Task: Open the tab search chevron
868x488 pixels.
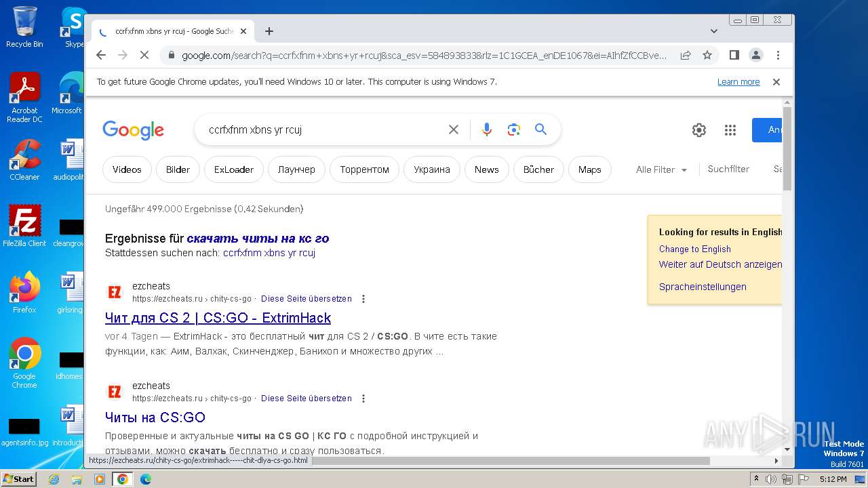Action: pos(714,31)
